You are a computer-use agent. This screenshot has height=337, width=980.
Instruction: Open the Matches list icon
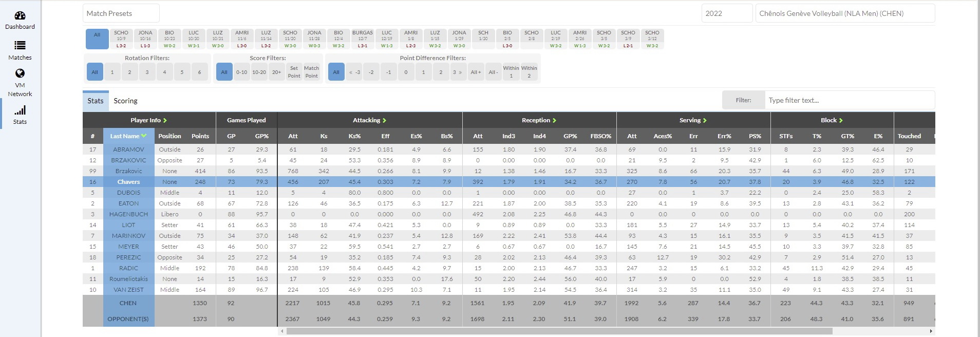tap(20, 46)
